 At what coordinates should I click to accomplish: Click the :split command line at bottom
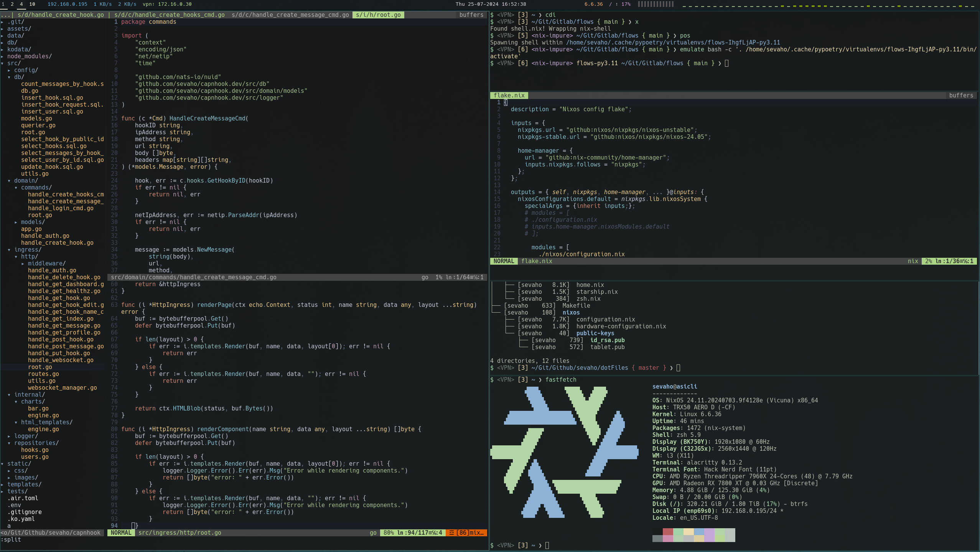click(x=12, y=539)
